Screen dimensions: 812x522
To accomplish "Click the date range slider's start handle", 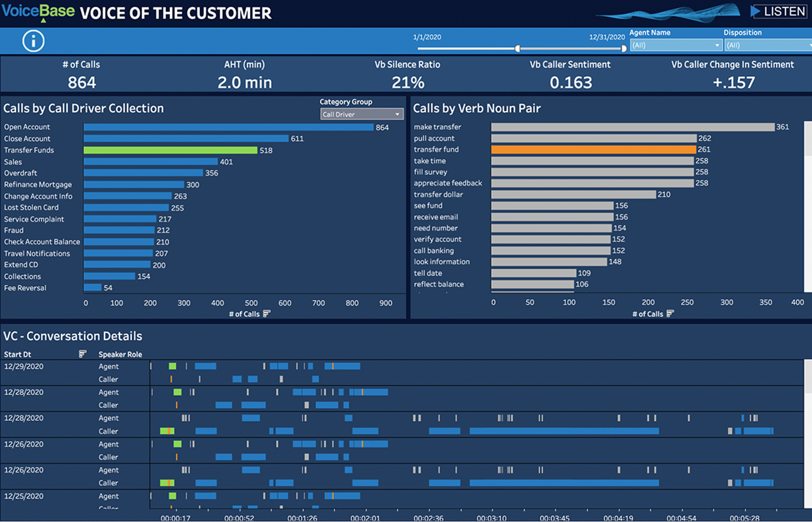I will point(518,48).
